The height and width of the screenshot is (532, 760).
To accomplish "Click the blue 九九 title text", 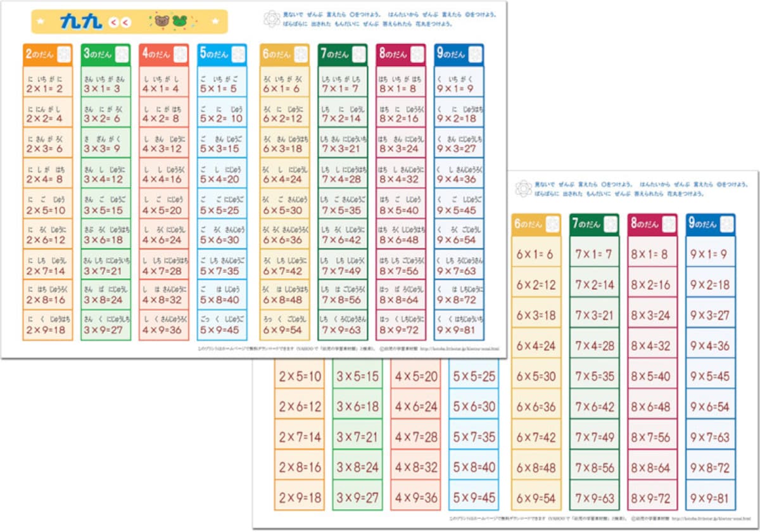I will click(x=81, y=22).
